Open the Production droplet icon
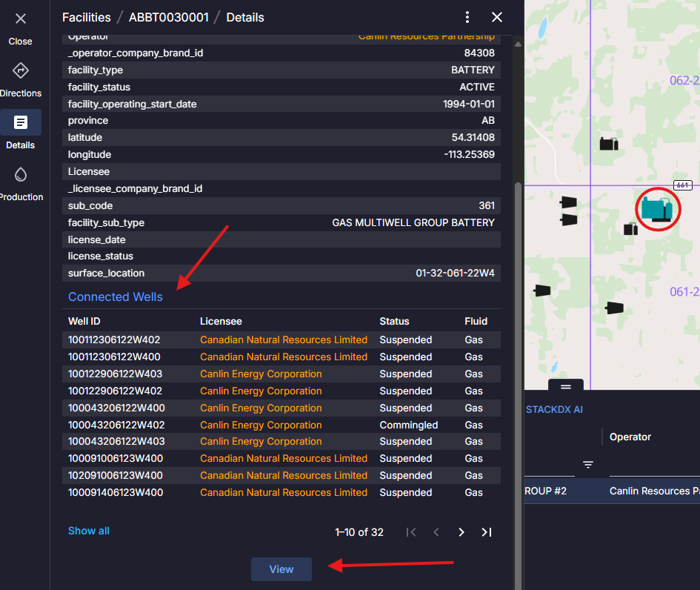This screenshot has height=590, width=700. 20,175
